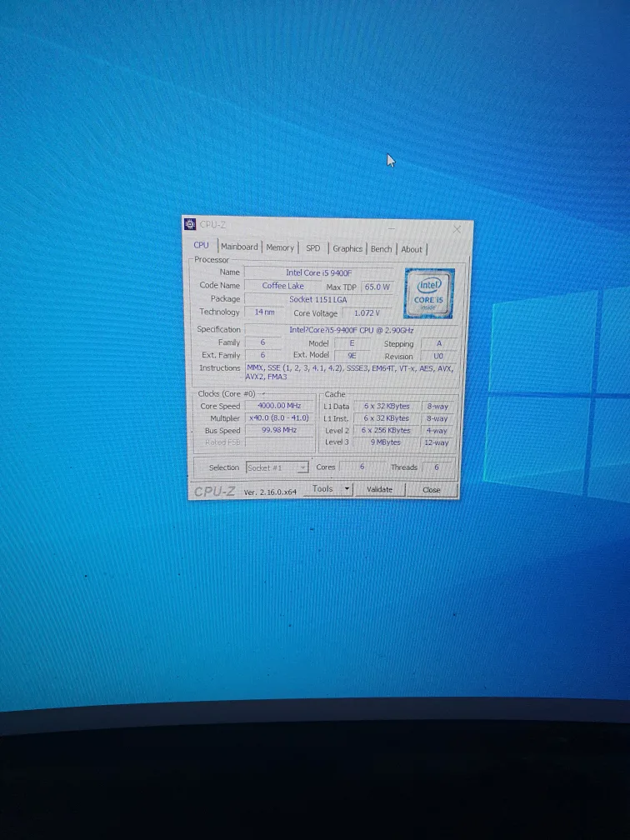Screen dimensions: 630x840
Task: Click the CPU-Z title bar app icon
Action: pos(190,224)
